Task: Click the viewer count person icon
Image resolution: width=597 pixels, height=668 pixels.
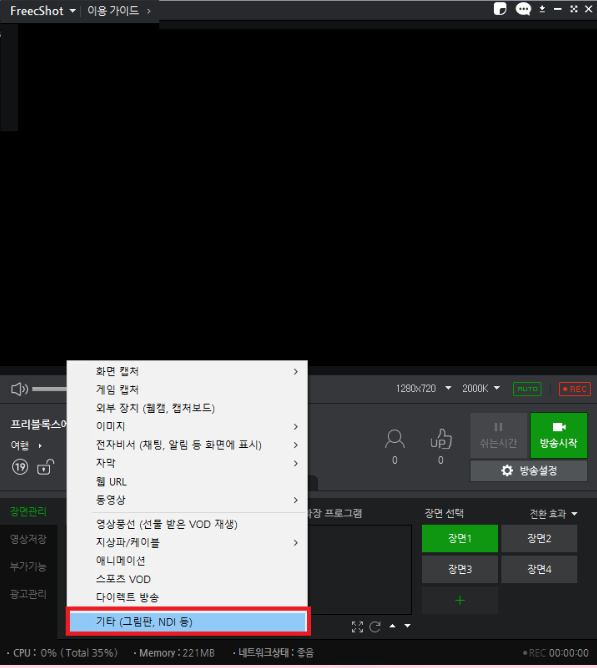Action: click(x=395, y=439)
